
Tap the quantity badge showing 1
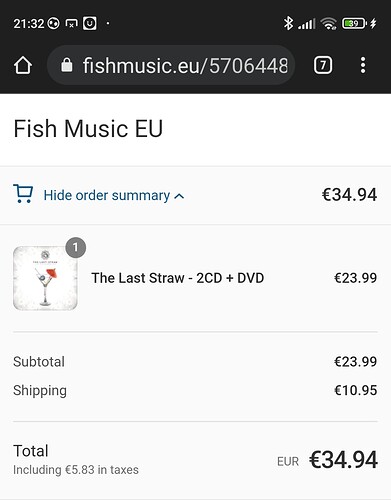tap(76, 247)
